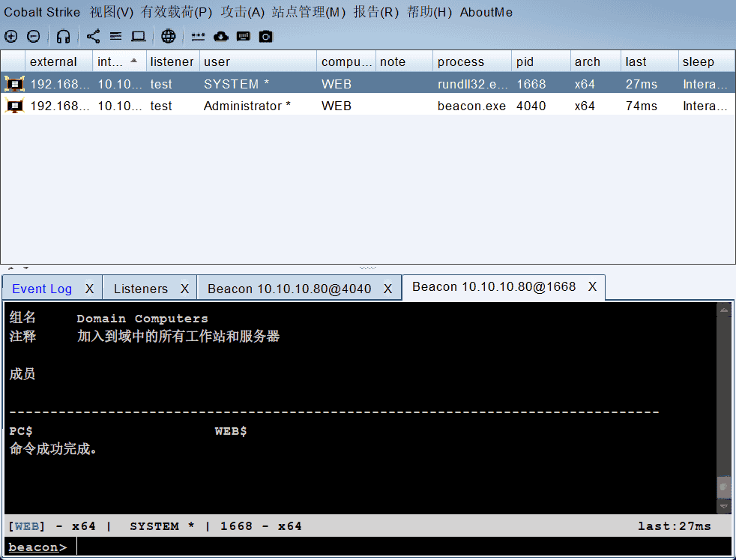The image size is (736, 560).
Task: Open screenshots via the camera icon
Action: [265, 36]
